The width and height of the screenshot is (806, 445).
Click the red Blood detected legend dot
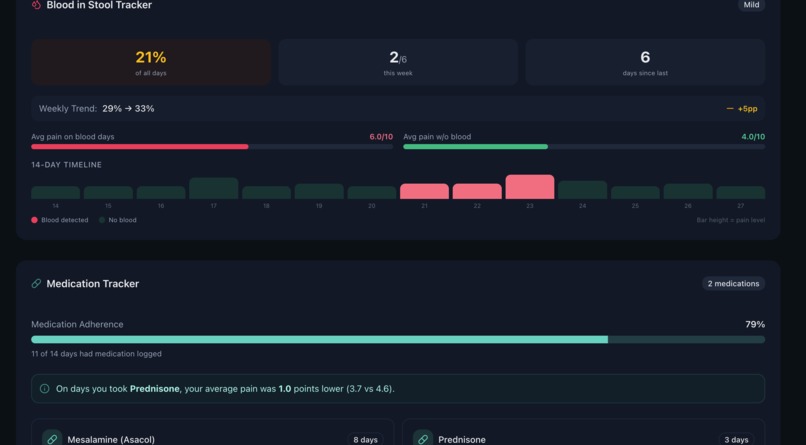tap(34, 220)
